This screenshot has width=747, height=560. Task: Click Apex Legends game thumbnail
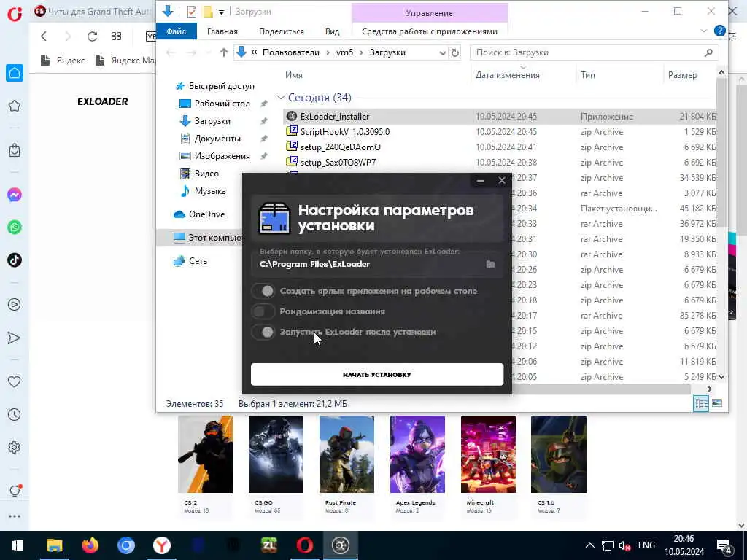pos(417,454)
